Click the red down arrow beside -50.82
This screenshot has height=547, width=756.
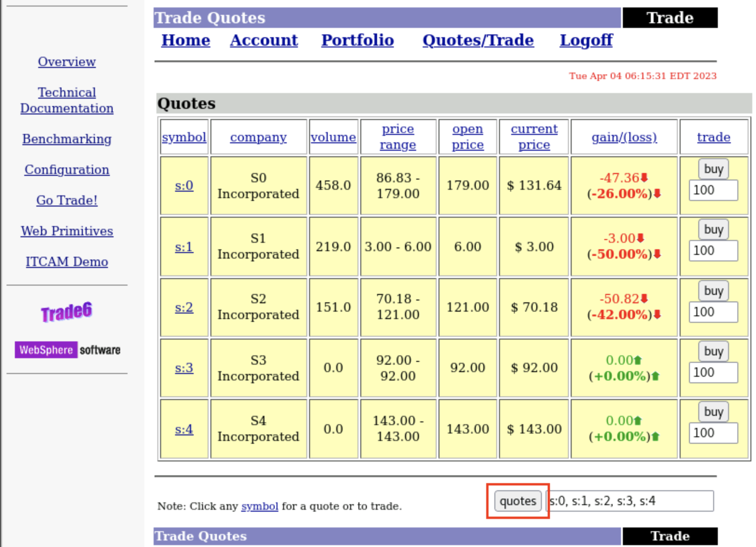[x=644, y=299]
